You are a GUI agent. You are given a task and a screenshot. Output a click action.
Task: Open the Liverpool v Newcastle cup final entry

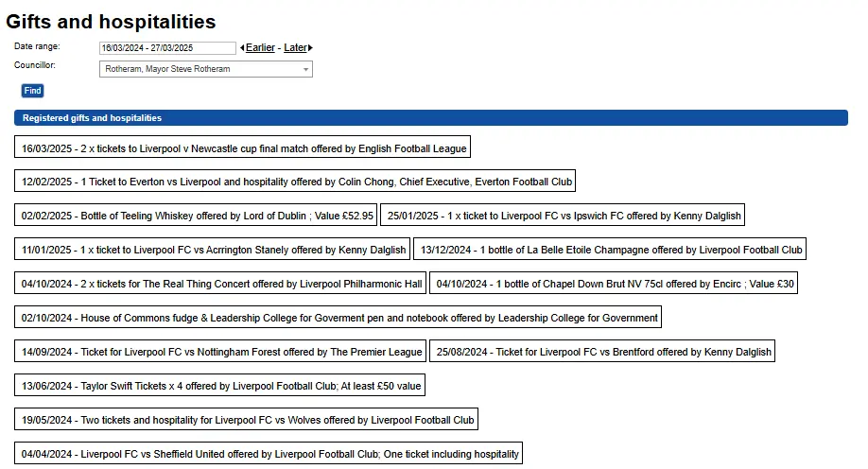pos(244,148)
